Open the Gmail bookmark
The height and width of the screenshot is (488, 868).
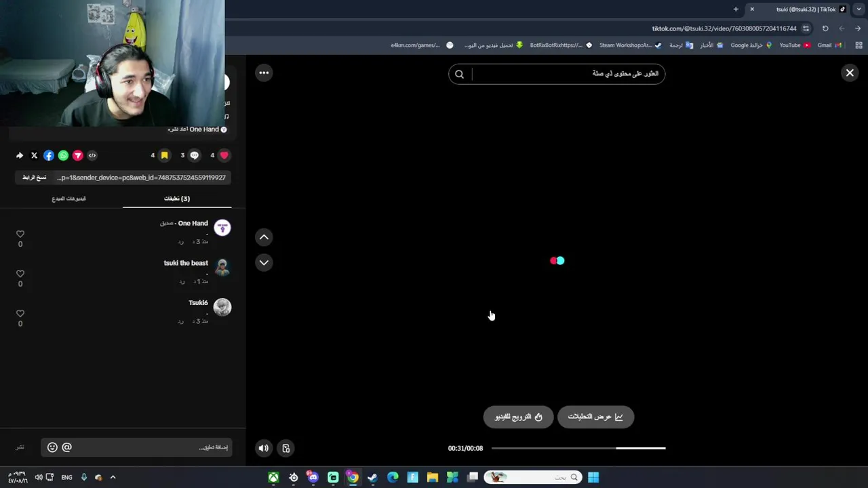tap(829, 45)
